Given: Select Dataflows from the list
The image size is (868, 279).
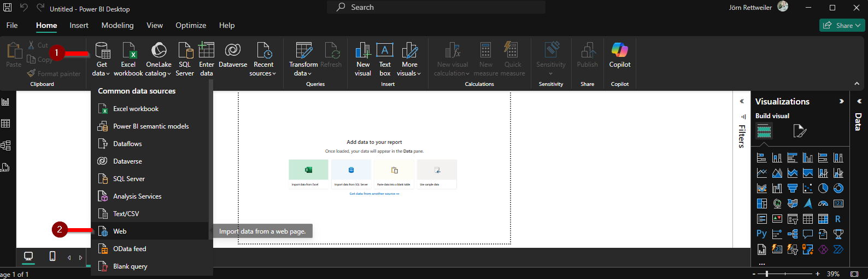Looking at the screenshot, I should coord(150,144).
